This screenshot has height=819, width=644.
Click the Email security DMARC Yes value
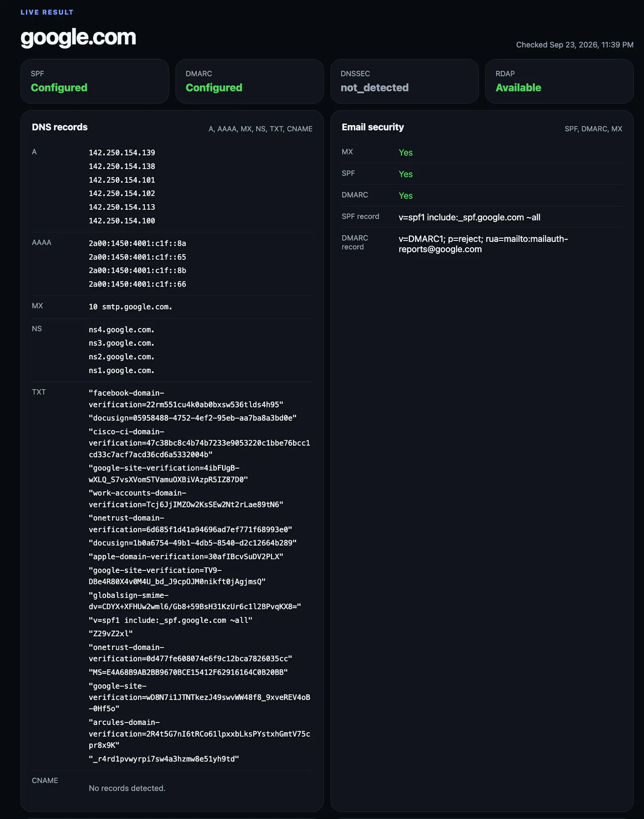pyautogui.click(x=406, y=196)
